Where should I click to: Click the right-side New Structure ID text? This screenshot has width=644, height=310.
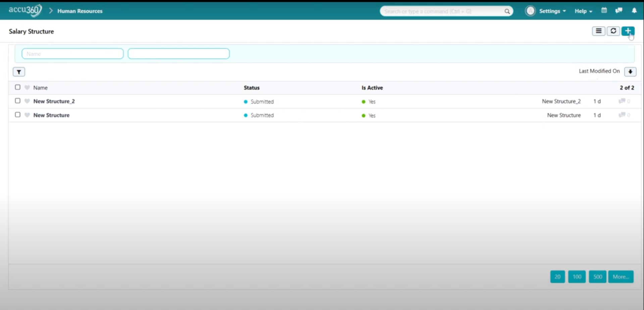tap(564, 115)
